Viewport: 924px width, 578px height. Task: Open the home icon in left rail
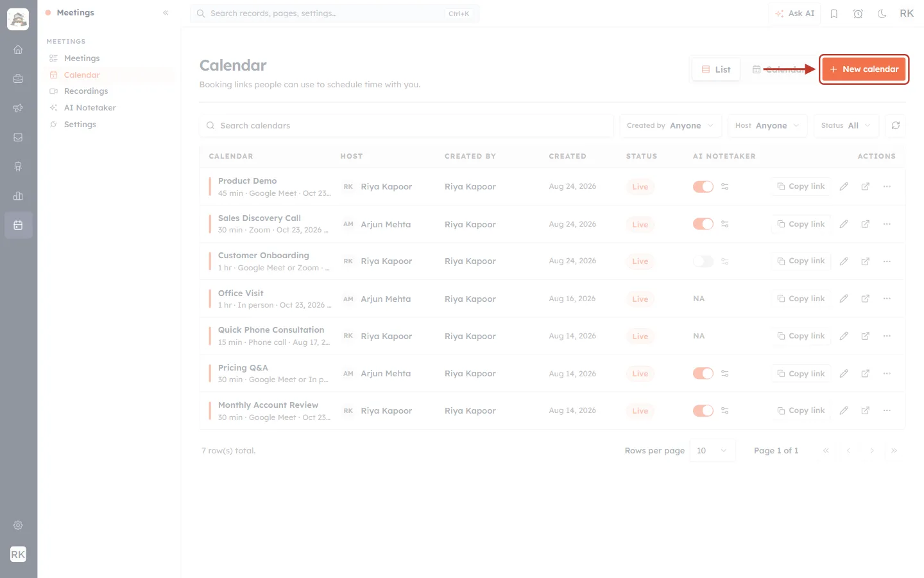[x=18, y=49]
